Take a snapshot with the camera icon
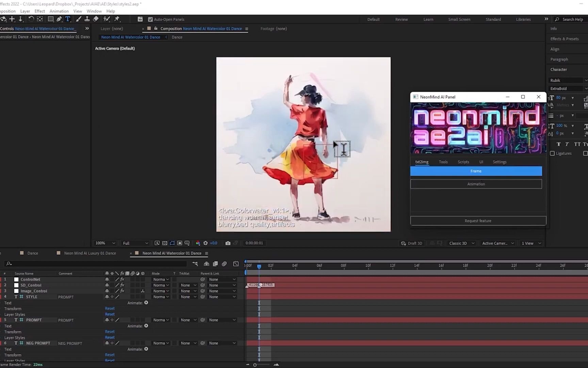The height and width of the screenshot is (368, 588). coord(228,243)
